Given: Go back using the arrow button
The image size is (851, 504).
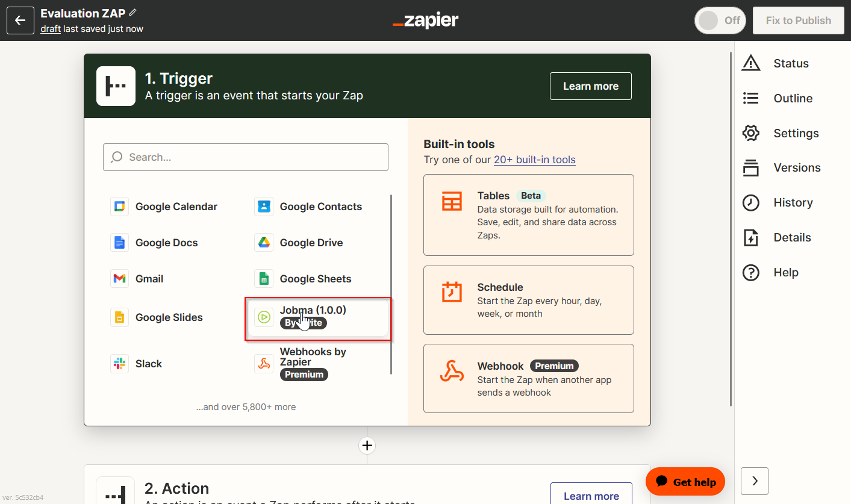Looking at the screenshot, I should point(20,20).
